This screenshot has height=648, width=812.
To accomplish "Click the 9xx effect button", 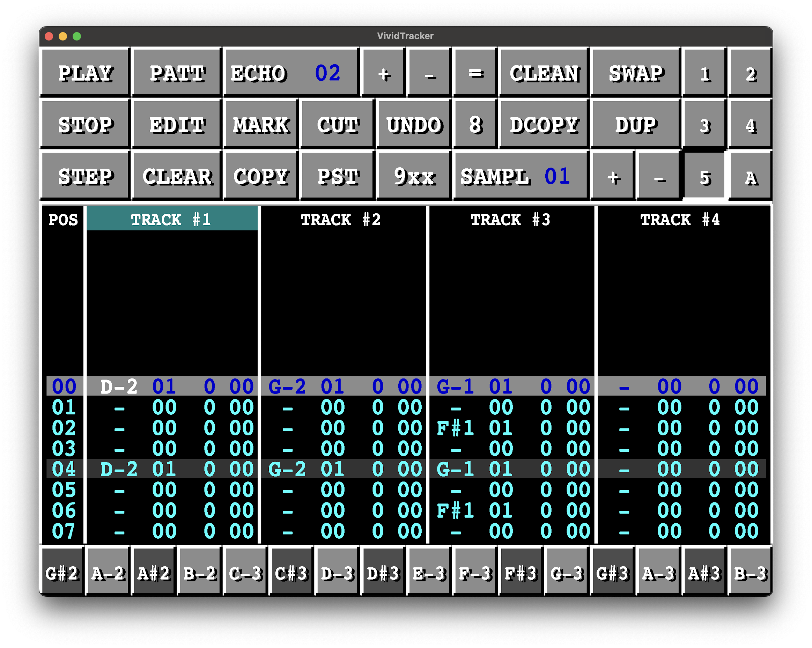I will pyautogui.click(x=414, y=176).
